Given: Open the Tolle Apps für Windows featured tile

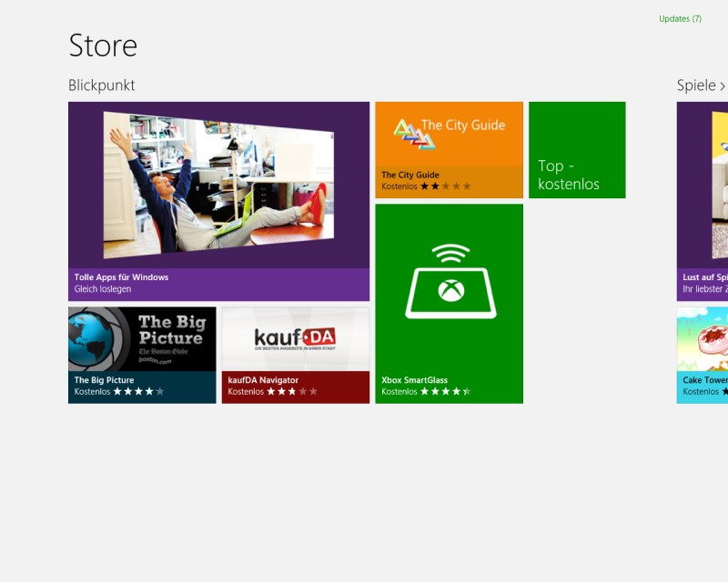Looking at the screenshot, I should tap(218, 201).
